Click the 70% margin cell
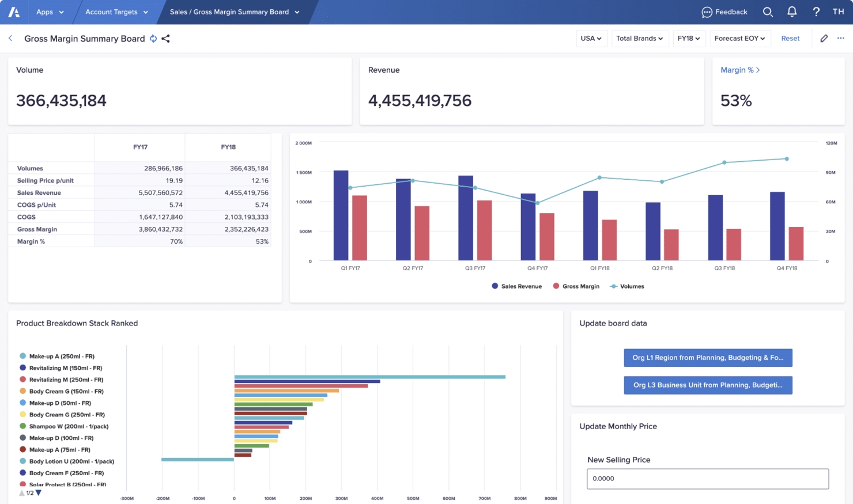This screenshot has width=853, height=504. click(140, 241)
